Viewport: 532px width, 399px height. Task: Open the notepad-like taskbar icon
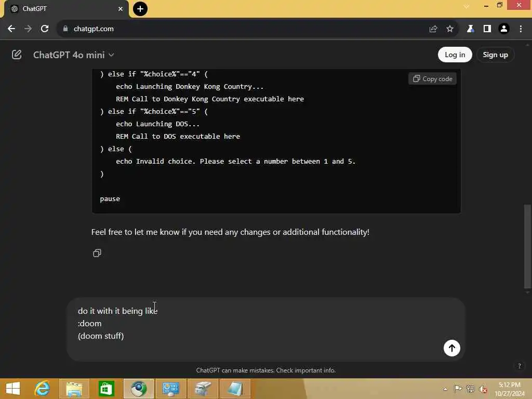[235, 389]
